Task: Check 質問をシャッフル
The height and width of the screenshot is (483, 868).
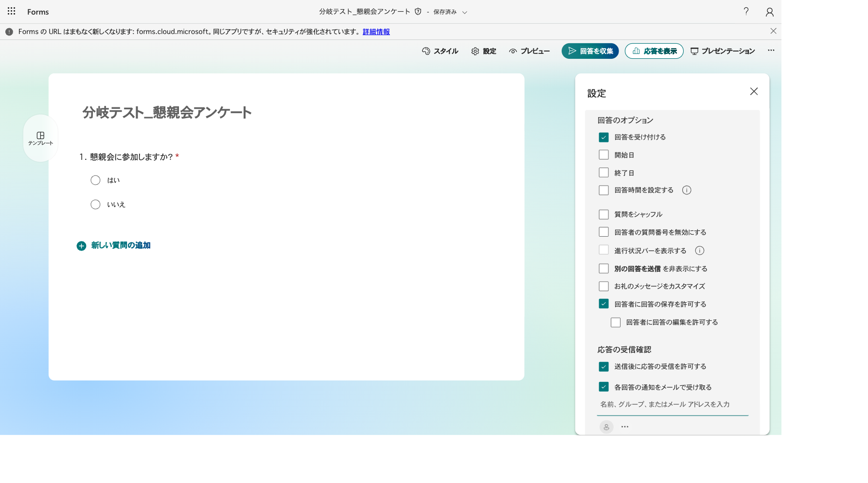Action: pos(603,214)
